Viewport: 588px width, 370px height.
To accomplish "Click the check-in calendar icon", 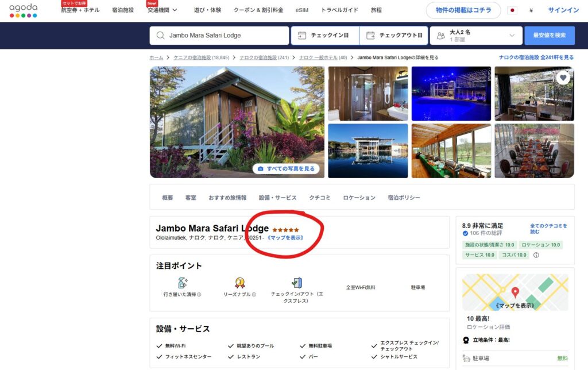I will [x=302, y=35].
